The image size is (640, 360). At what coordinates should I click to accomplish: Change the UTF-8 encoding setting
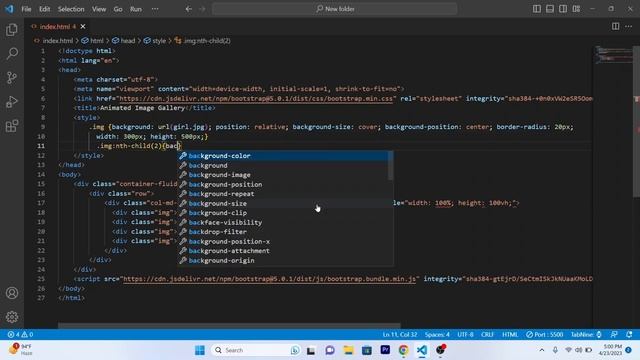[465, 334]
